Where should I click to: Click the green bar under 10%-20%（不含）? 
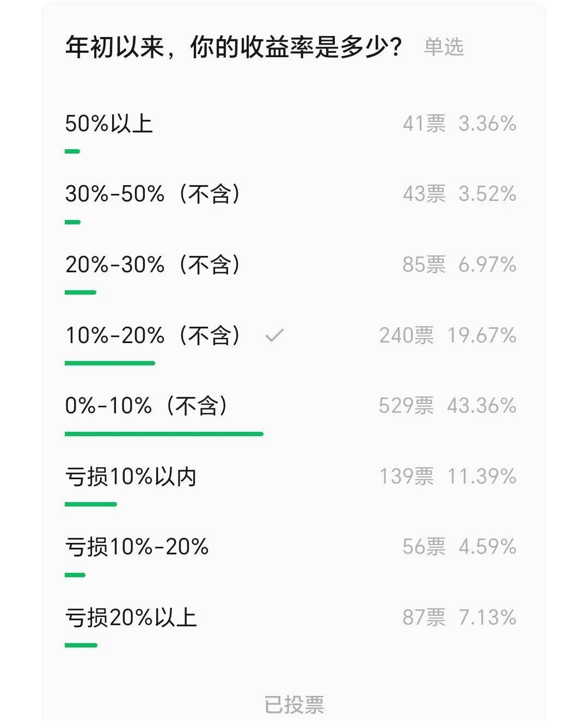click(110, 363)
